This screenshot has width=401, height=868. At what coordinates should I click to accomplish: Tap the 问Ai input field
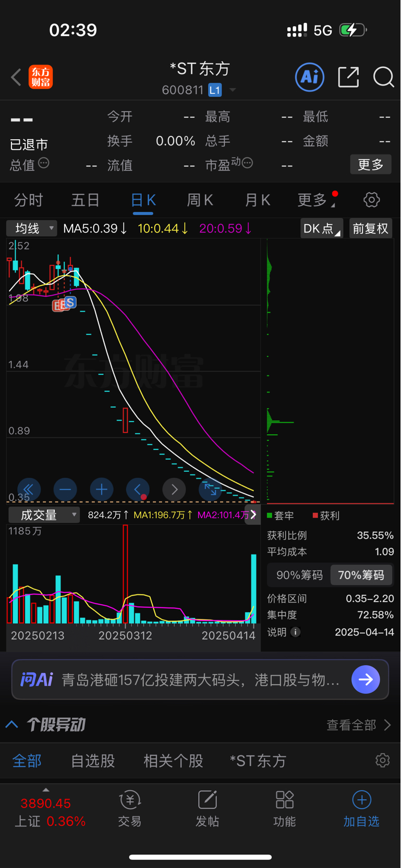tap(200, 679)
